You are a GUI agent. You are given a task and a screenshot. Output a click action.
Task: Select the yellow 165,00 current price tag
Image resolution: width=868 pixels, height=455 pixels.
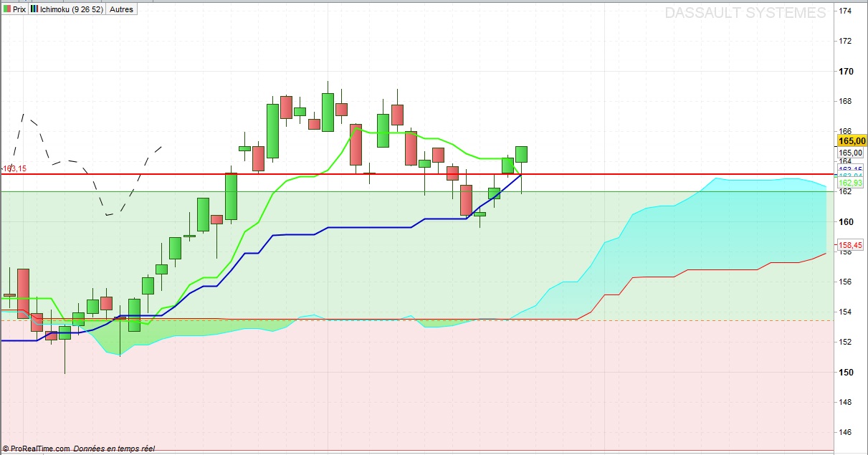pos(852,141)
